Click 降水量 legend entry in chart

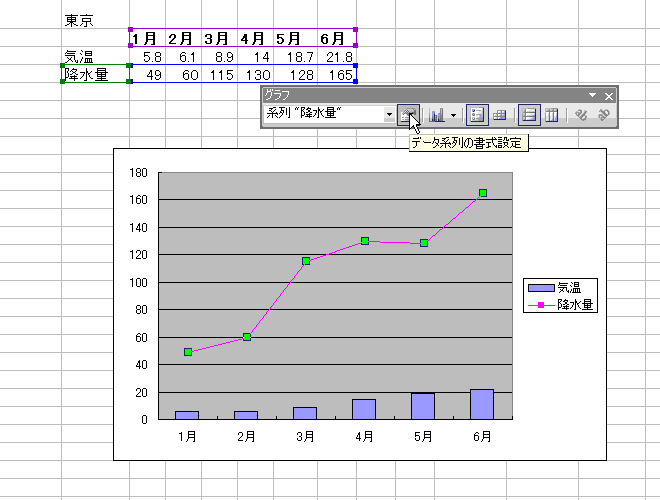click(x=560, y=304)
